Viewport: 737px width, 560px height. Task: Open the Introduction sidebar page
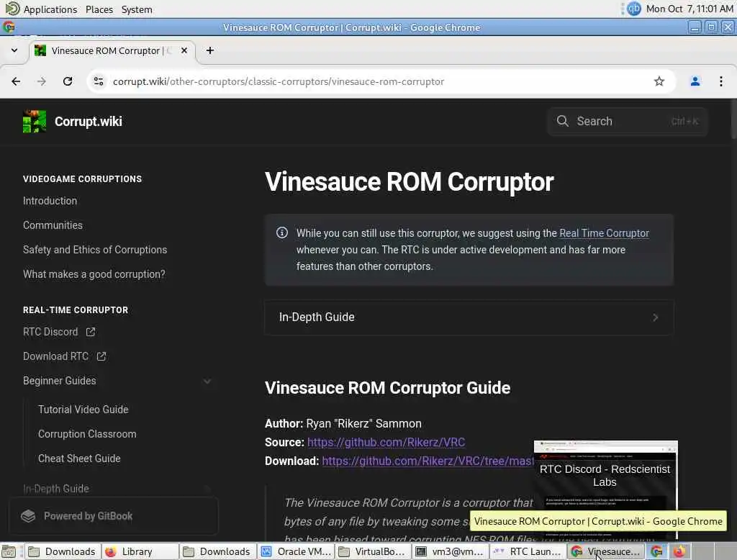click(50, 201)
